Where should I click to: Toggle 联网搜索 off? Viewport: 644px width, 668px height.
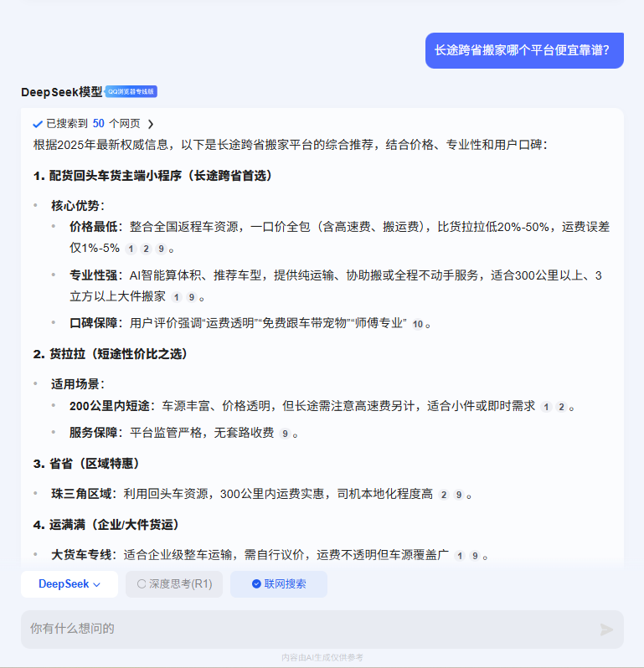[279, 584]
